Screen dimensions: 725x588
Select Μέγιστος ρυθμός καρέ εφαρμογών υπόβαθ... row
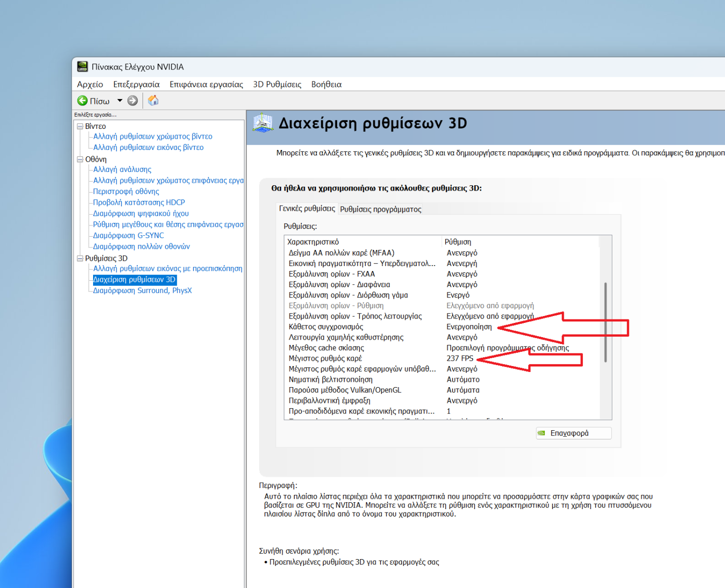click(441, 369)
